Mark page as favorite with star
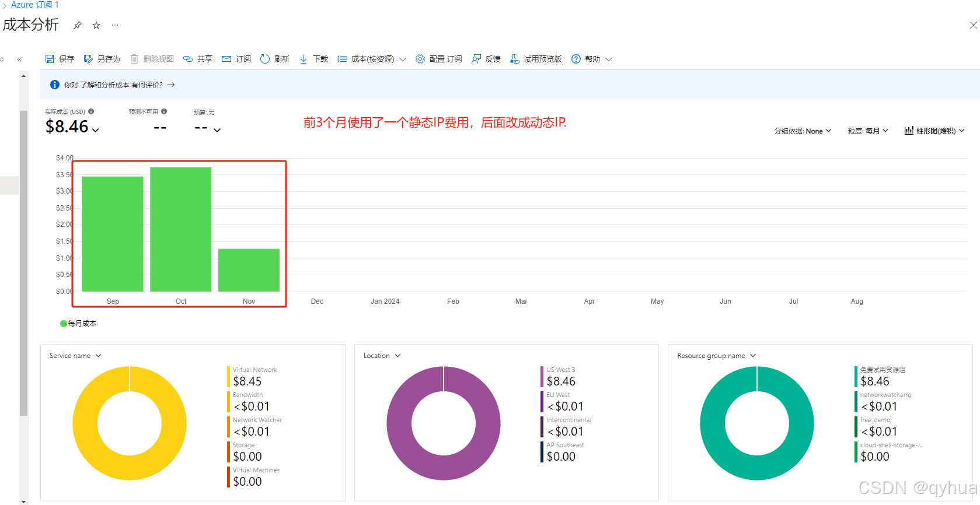 click(x=96, y=25)
